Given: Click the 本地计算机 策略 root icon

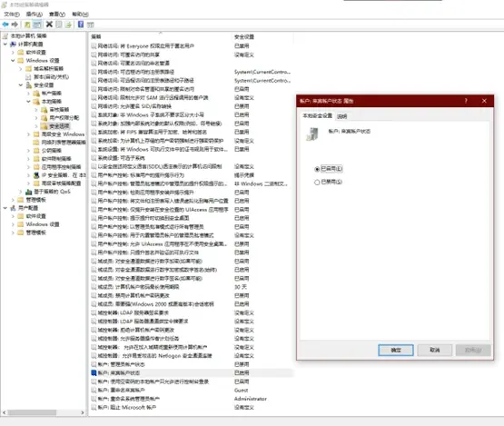Looking at the screenshot, I should pos(5,35).
